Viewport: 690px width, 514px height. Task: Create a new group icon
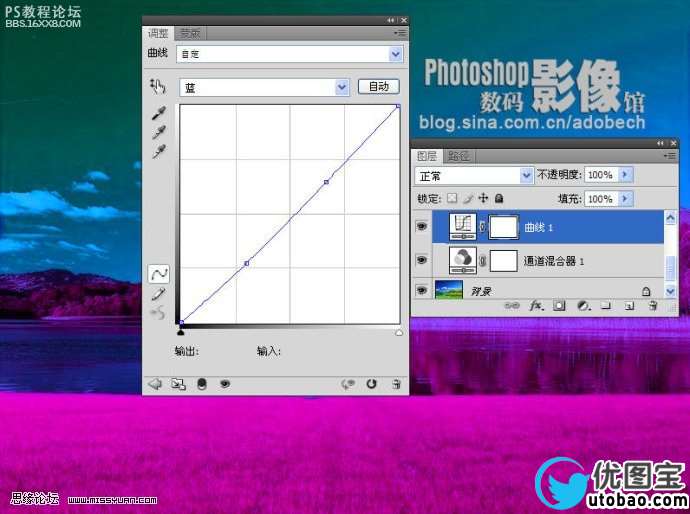(606, 305)
